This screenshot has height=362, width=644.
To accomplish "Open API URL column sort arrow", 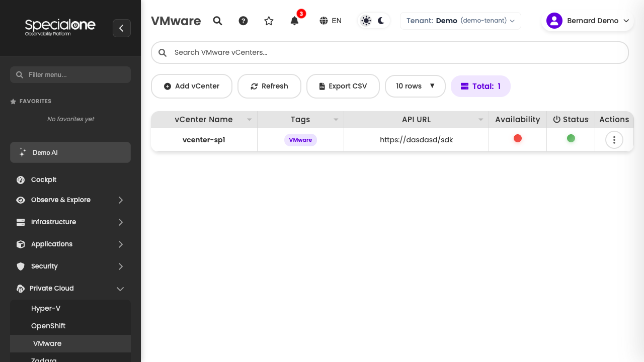I will click(x=481, y=120).
